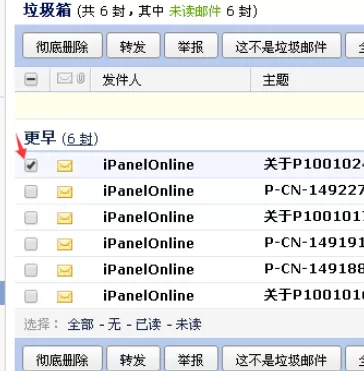Open email subject P-CN-149191

click(314, 243)
